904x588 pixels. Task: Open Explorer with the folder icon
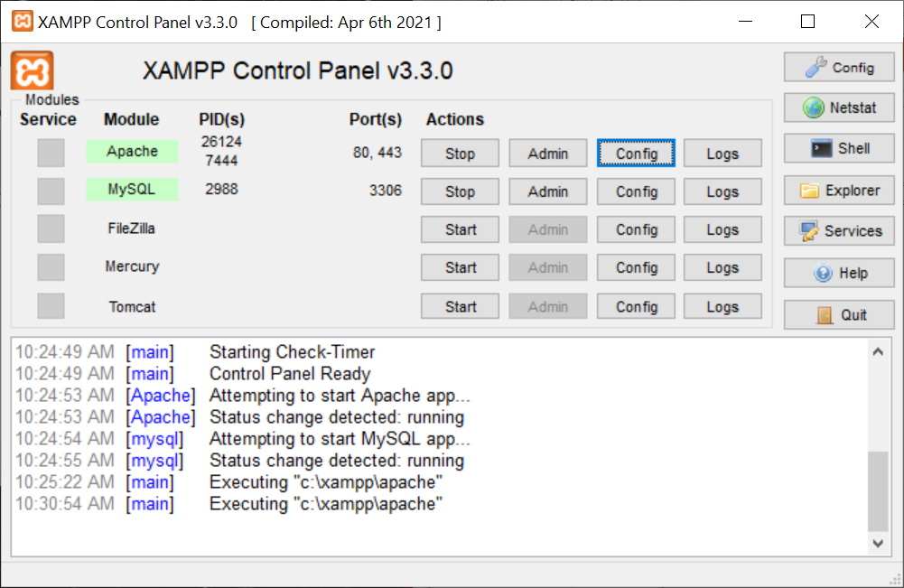tap(839, 191)
